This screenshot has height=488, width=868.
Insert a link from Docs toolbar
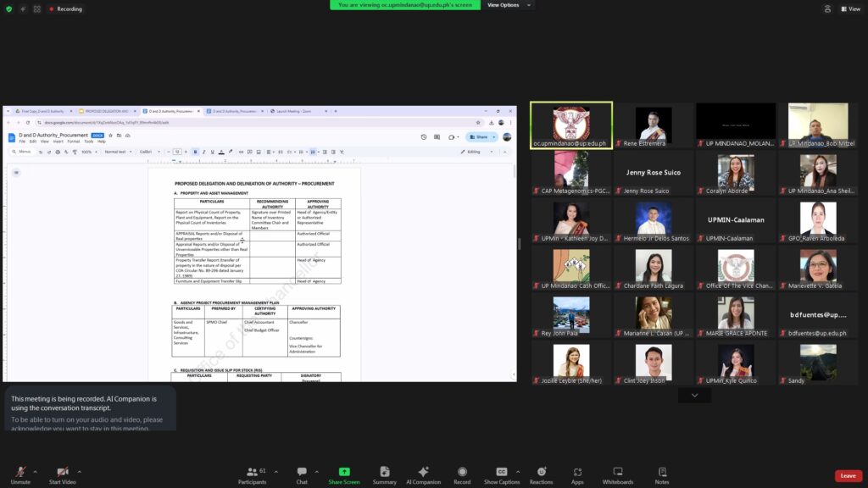[242, 152]
